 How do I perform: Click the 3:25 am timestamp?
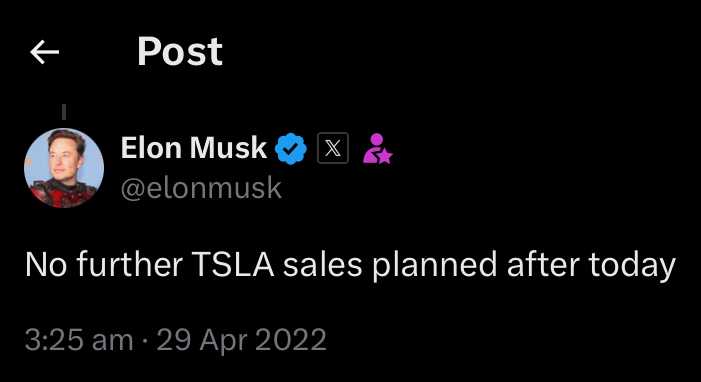[79, 340]
